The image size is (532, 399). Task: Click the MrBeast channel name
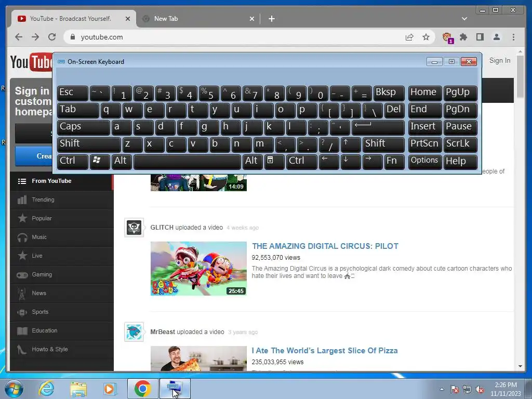point(163,332)
